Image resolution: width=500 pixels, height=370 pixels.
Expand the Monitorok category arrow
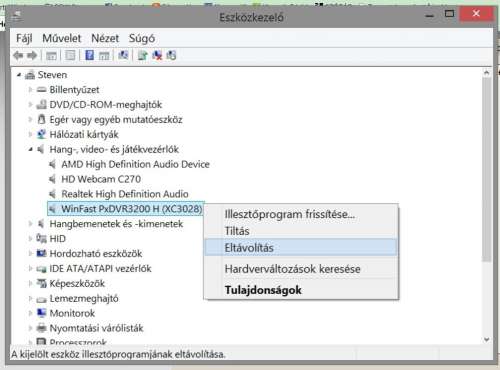pos(30,313)
